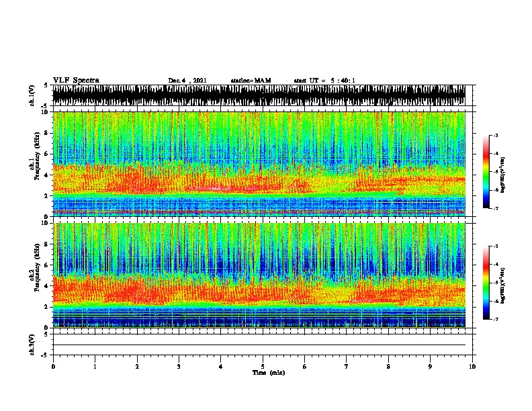
Task: Click time axis tick label "7"
Action: (347, 367)
